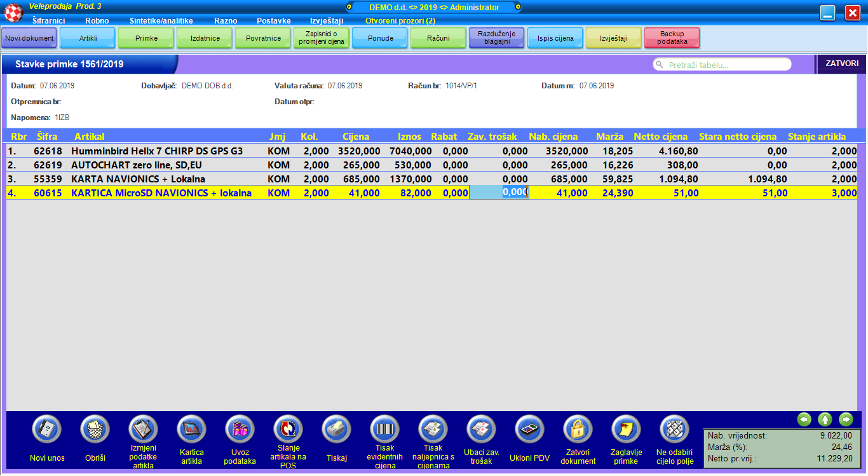This screenshot has height=476, width=868.
Task: Open Izmjeni podatke artikla icon
Action: 144,430
